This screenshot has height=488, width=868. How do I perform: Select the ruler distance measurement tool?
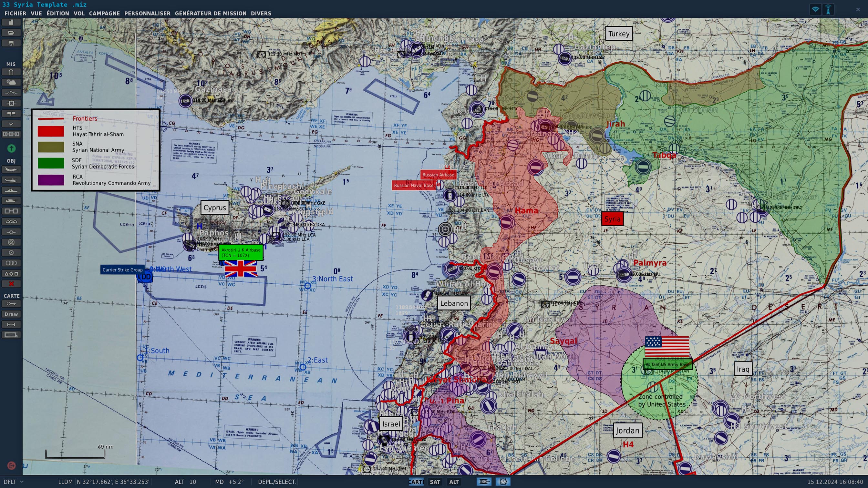[x=11, y=325]
